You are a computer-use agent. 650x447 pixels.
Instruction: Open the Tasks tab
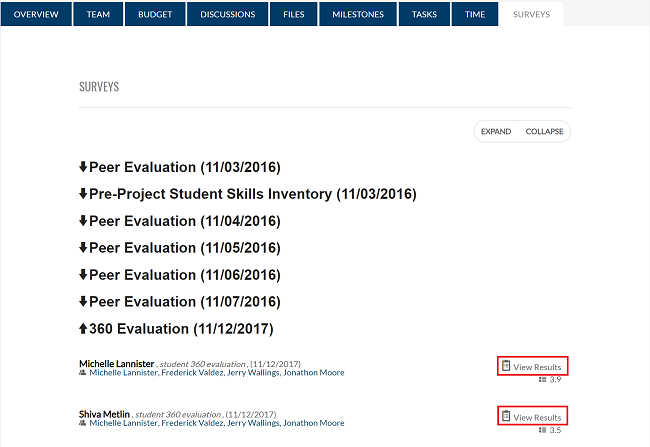click(424, 14)
